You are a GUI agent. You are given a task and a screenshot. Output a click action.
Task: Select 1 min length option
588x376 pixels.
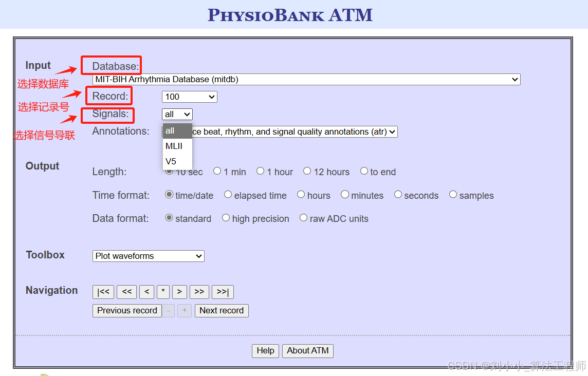point(217,171)
